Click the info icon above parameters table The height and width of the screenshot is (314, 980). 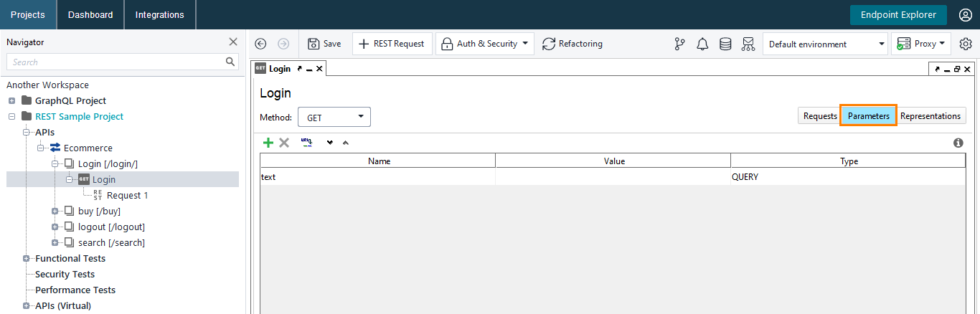pyautogui.click(x=958, y=143)
